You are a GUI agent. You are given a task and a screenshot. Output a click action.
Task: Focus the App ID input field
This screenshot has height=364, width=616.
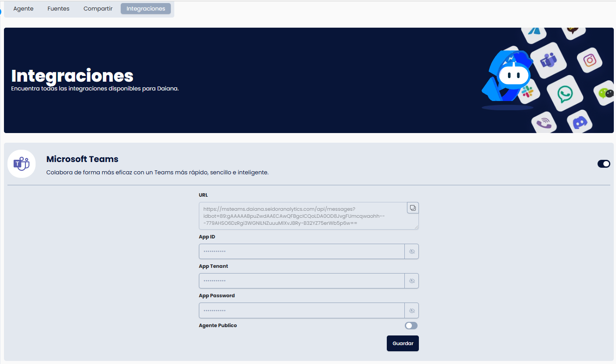click(x=301, y=252)
